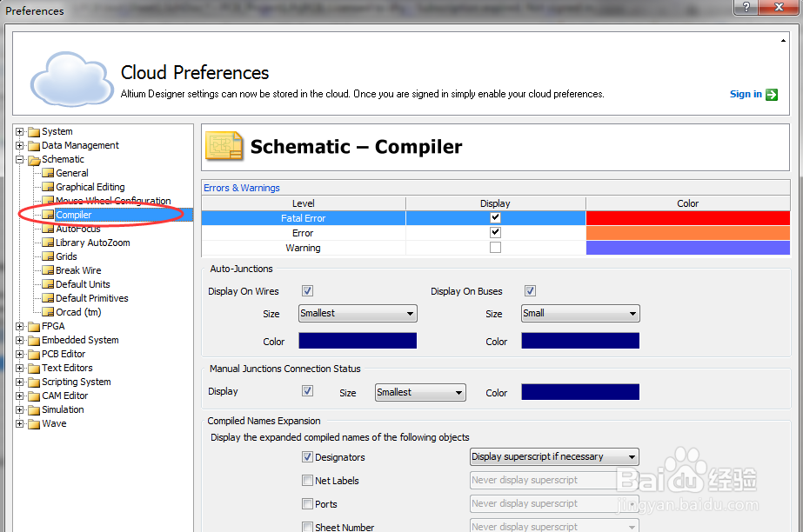Open Default Primitives preferences page
The width and height of the screenshot is (803, 532).
(92, 297)
